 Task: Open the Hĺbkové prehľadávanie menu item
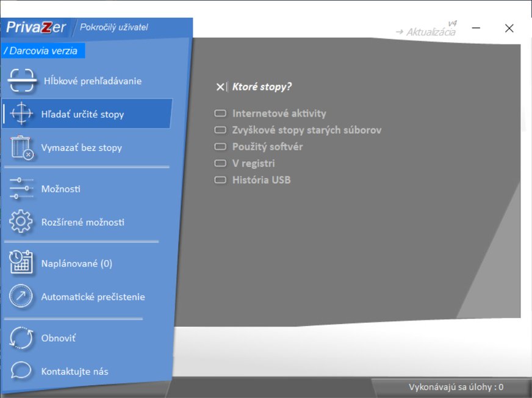pos(93,81)
